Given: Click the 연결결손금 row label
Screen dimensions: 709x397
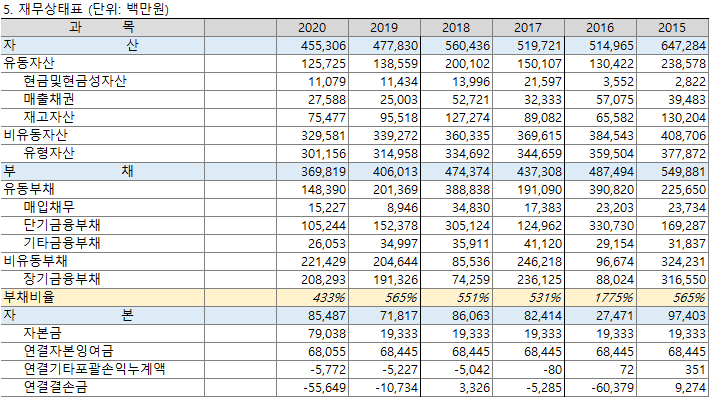Looking at the screenshot, I should (55, 387).
